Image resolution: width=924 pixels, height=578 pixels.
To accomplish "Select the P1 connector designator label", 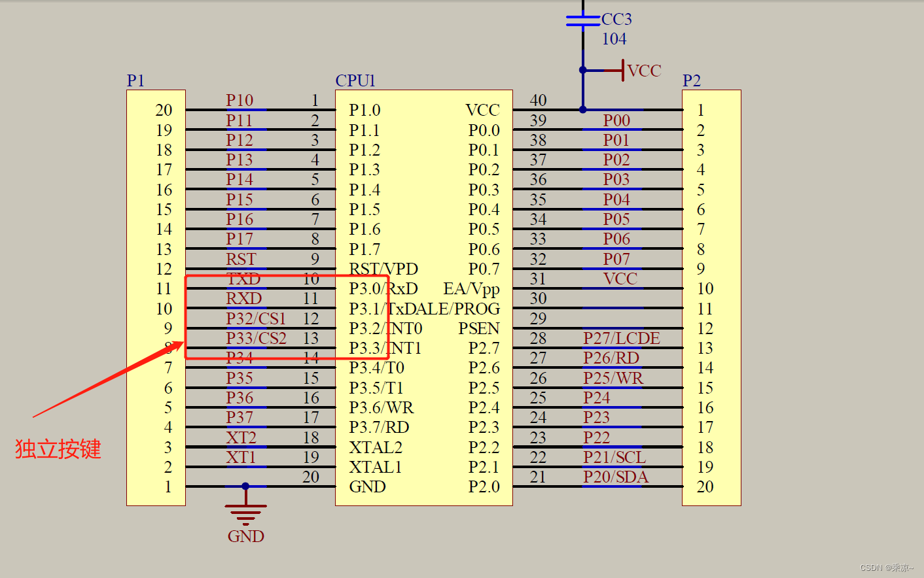I will [x=135, y=80].
